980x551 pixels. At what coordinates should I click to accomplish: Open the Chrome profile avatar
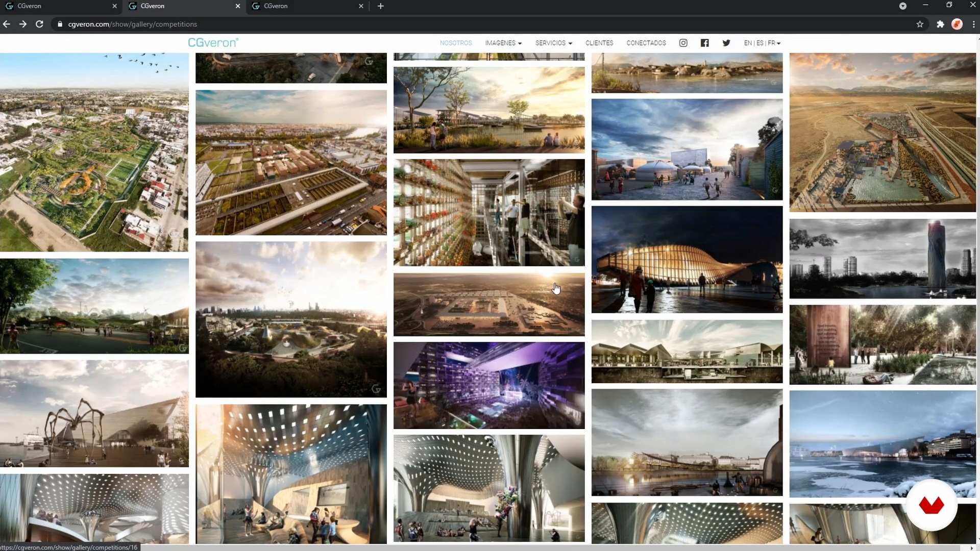(957, 24)
